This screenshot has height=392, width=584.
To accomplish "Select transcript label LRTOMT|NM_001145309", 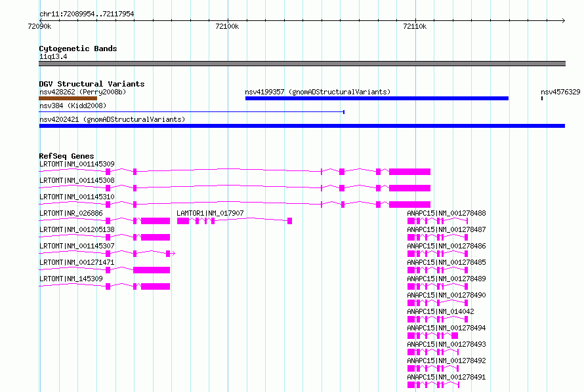I will coord(77,164).
